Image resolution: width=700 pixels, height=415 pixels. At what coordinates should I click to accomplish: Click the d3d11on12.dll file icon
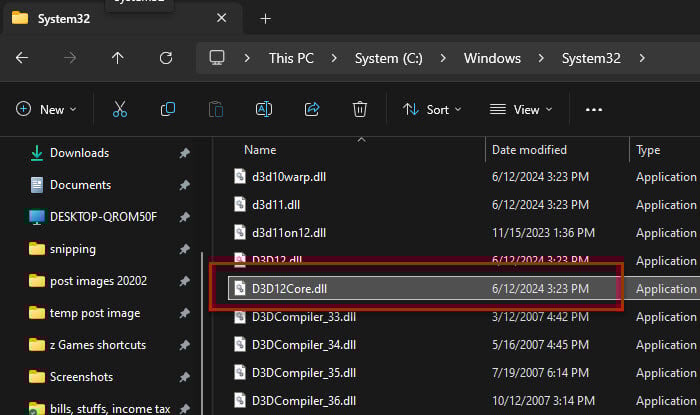click(240, 232)
